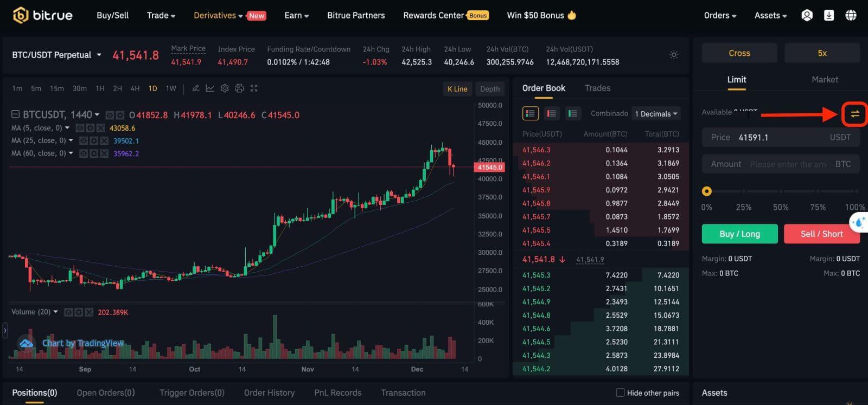Select the 15m timeframe
This screenshot has height=405, width=868.
point(57,88)
